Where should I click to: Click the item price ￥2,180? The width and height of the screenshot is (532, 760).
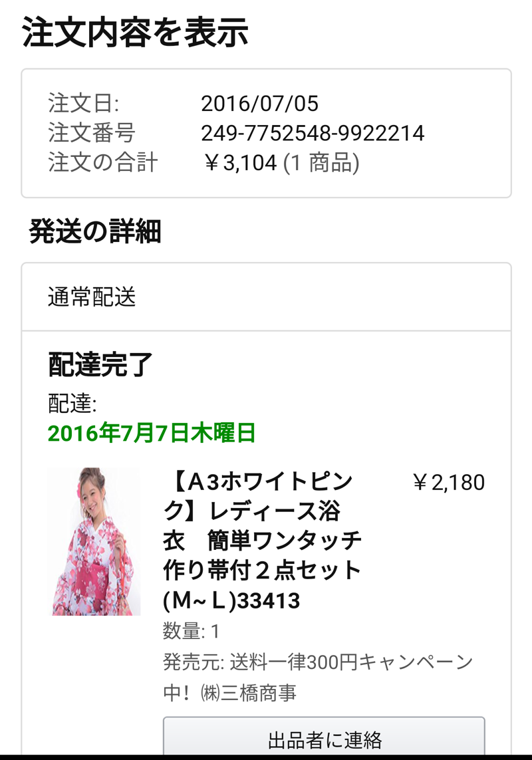click(449, 482)
